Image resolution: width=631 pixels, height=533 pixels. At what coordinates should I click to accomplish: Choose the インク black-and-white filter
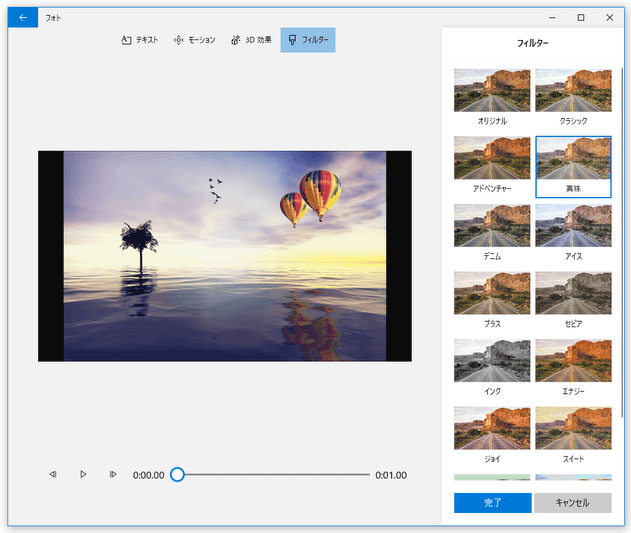(492, 361)
